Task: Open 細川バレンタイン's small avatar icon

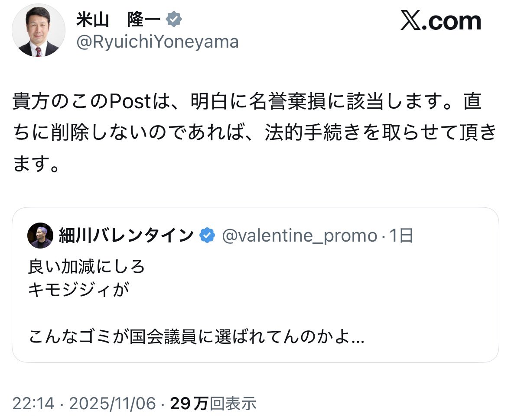Action: pyautogui.click(x=40, y=236)
